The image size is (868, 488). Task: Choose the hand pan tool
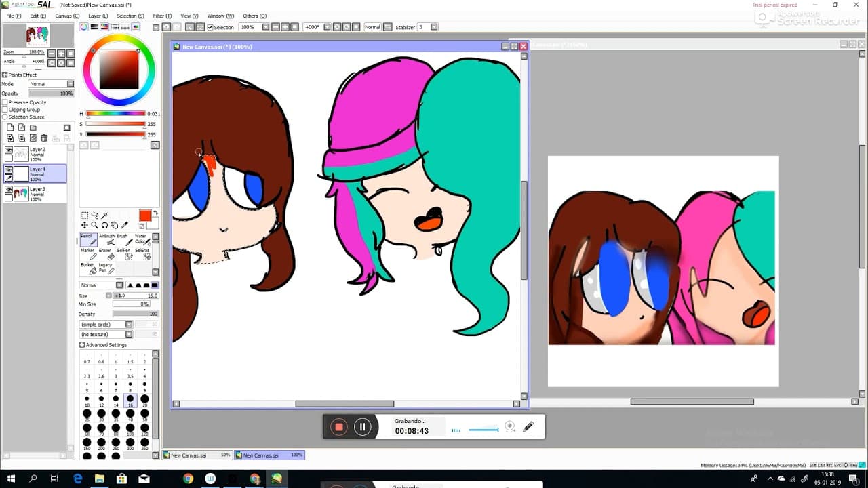click(114, 225)
